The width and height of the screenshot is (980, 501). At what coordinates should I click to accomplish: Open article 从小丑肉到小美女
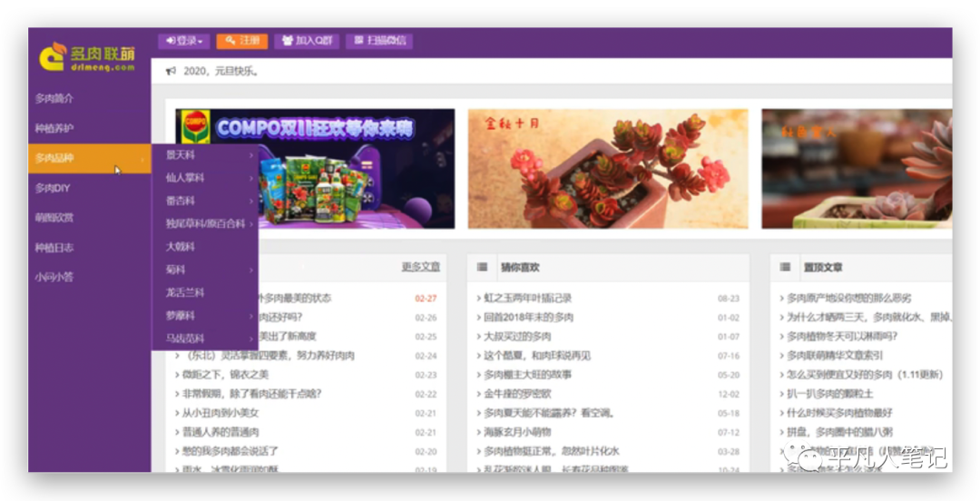(220, 413)
